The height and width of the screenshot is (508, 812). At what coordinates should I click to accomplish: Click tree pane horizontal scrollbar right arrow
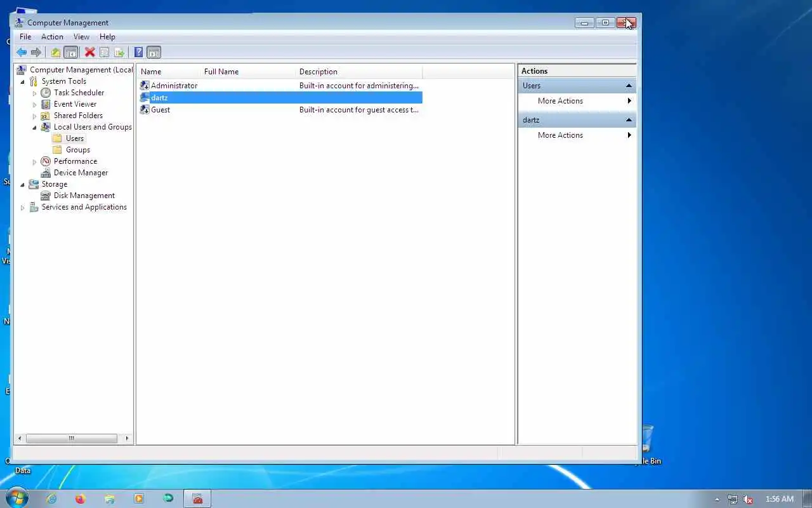coord(127,438)
